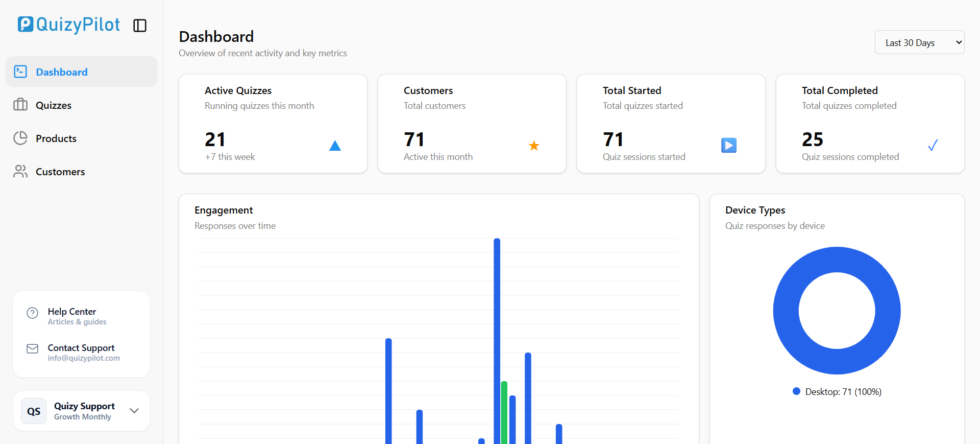This screenshot has height=444, width=980.
Task: Click the Dashboard page heading
Action: click(x=216, y=37)
